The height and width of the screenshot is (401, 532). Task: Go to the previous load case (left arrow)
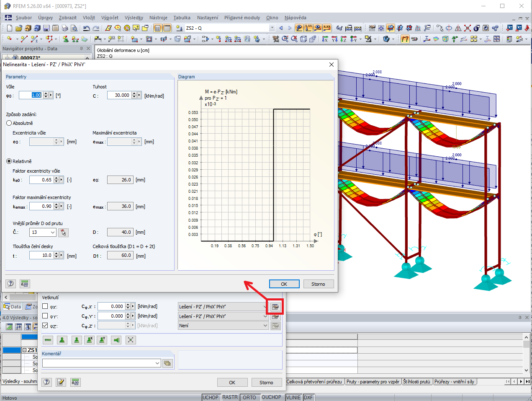pyautogui.click(x=281, y=28)
